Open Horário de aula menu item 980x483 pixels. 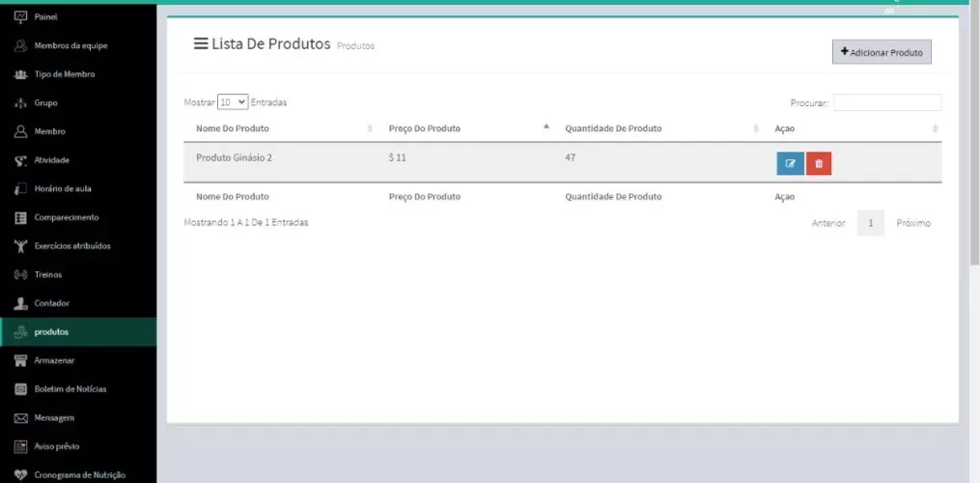coord(63,188)
